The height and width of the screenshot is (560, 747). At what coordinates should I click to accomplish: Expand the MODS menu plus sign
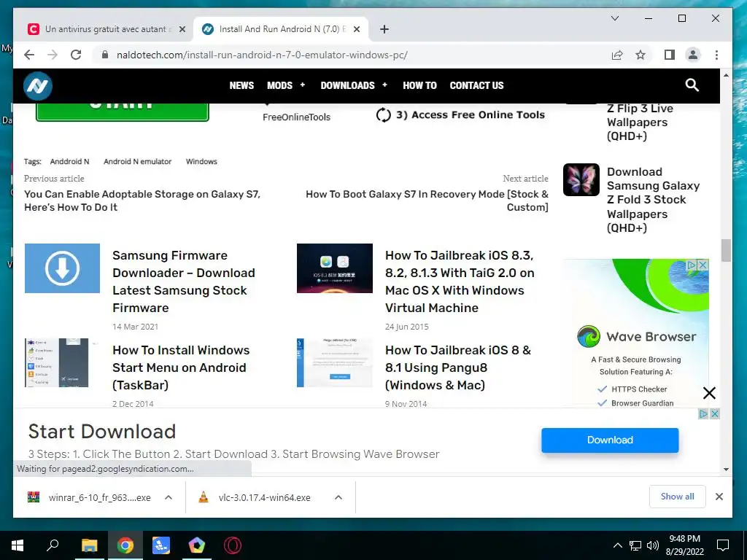coord(302,85)
